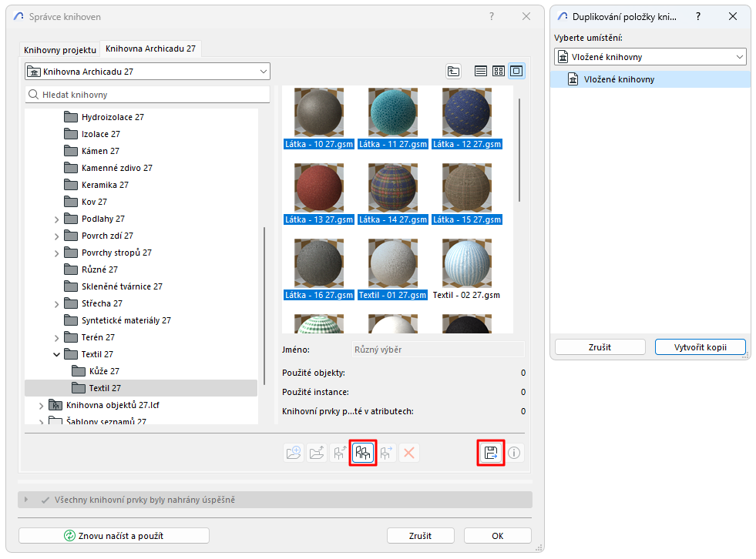The image size is (756, 559).
Task: Click the save library as icon
Action: (x=491, y=453)
